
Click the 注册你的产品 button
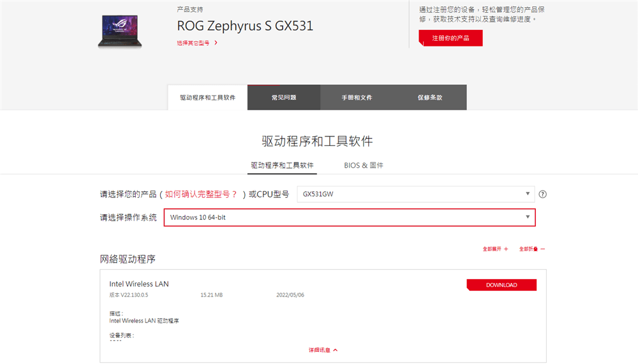pos(450,38)
